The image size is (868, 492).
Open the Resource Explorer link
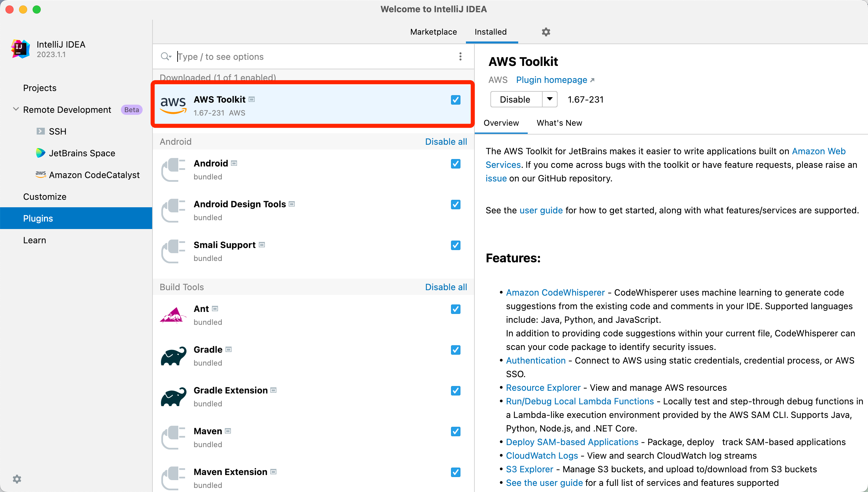tap(543, 388)
